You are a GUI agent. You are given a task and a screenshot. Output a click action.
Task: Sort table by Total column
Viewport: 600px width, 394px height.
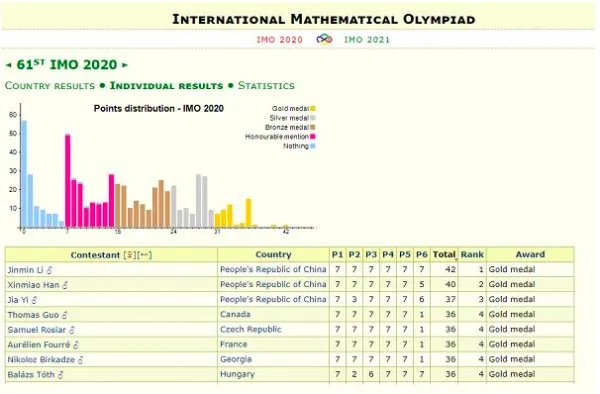444,255
